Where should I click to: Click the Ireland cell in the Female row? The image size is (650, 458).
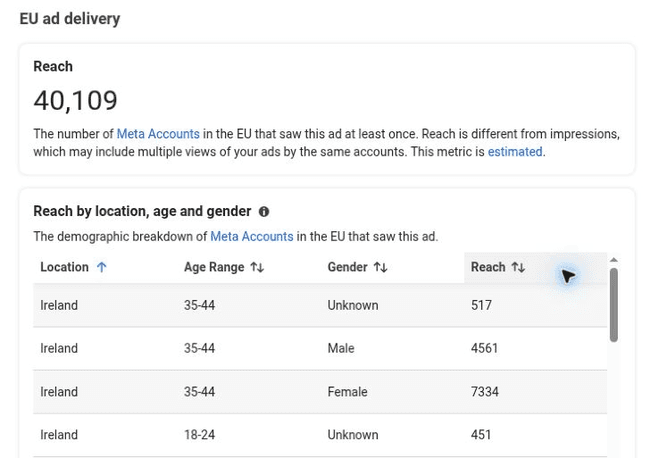click(x=59, y=392)
